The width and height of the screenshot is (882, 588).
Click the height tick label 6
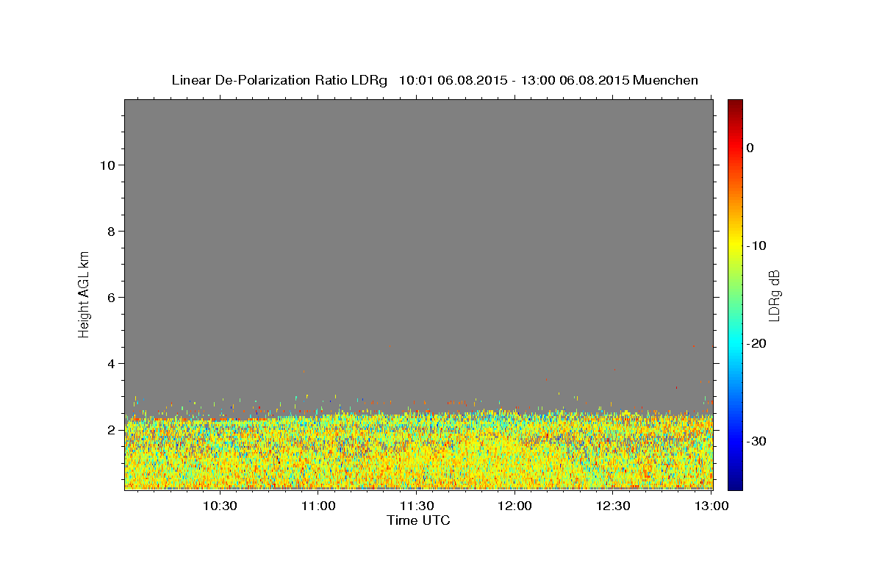point(112,298)
